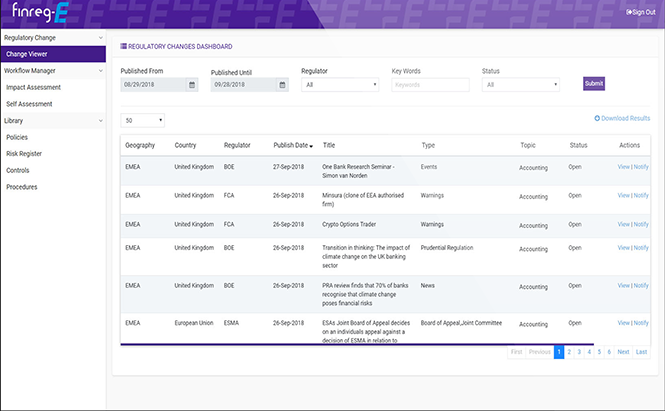View the Crypto Options Trader entry
Viewport: 665px width, 411px height.
pos(623,224)
